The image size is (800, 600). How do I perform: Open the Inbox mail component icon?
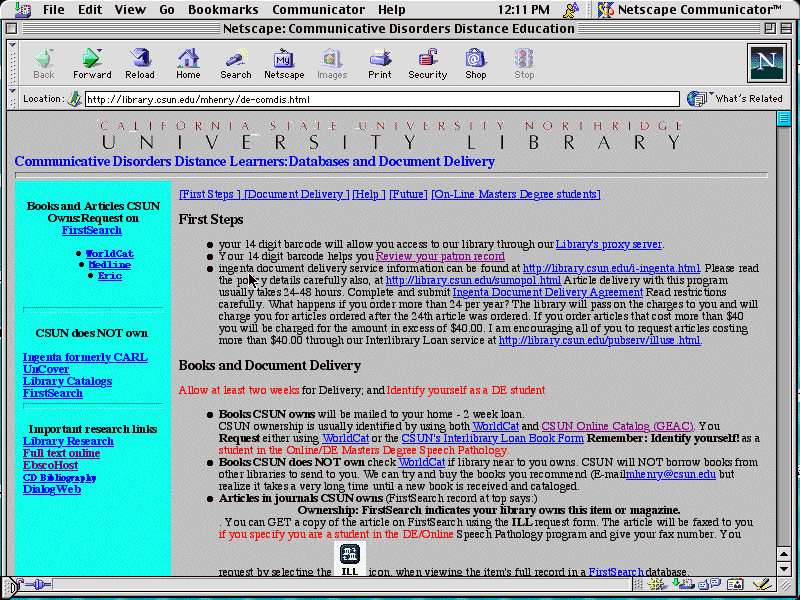682,584
